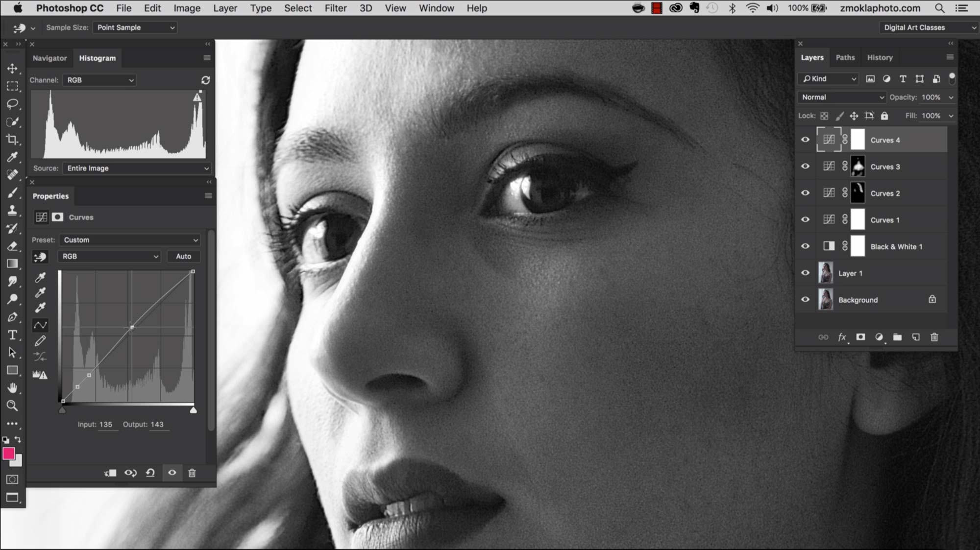Image resolution: width=980 pixels, height=550 pixels.
Task: Select the Lasso tool
Action: click(x=12, y=104)
